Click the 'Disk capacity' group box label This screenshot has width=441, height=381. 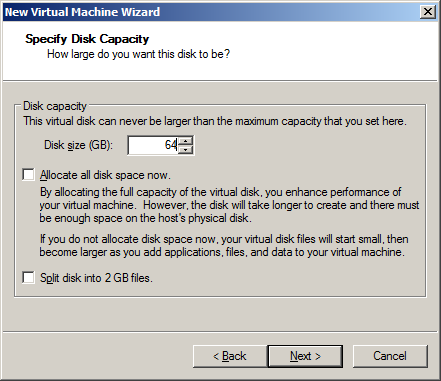pos(55,106)
